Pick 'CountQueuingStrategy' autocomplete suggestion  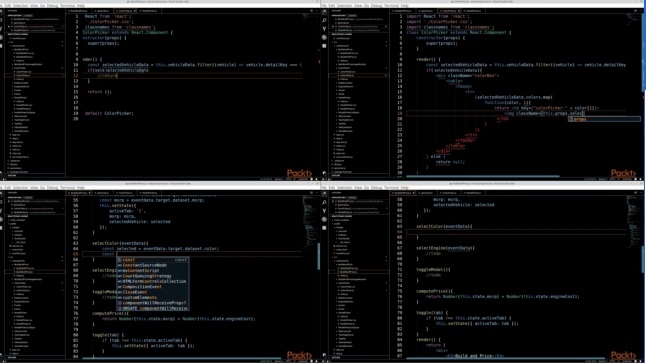(x=153, y=276)
